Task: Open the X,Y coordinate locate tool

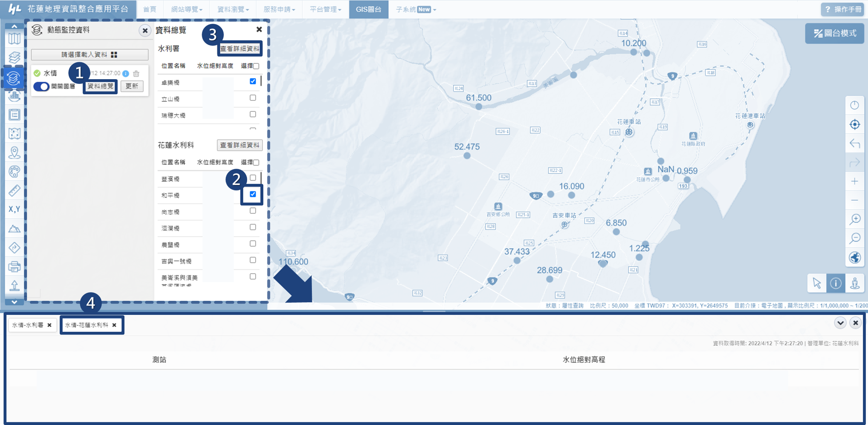Action: (14, 209)
